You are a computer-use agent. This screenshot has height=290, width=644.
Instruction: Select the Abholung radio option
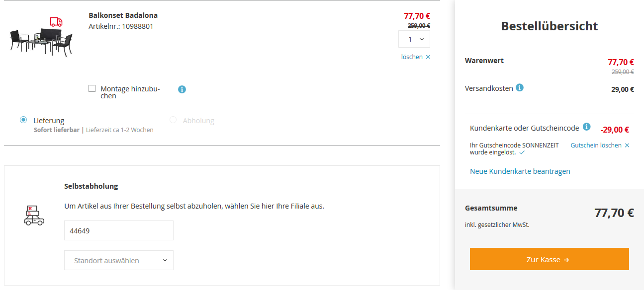[173, 120]
